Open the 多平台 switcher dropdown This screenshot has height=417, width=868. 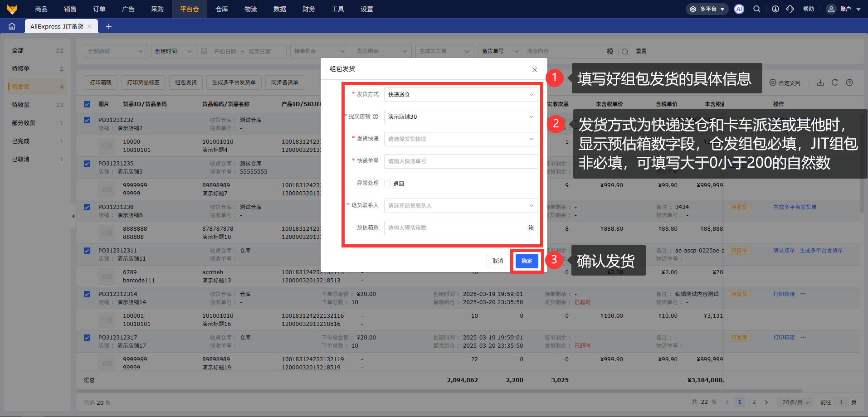pos(707,9)
